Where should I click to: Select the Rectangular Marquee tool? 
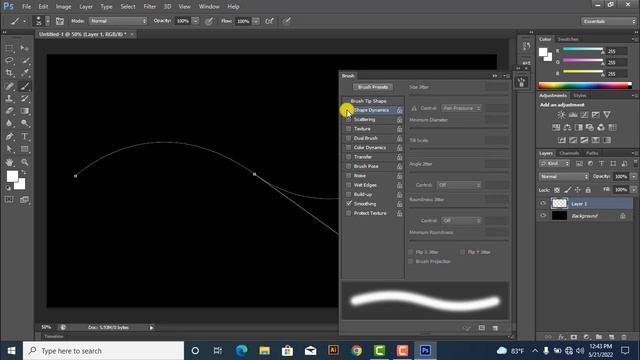pos(9,48)
